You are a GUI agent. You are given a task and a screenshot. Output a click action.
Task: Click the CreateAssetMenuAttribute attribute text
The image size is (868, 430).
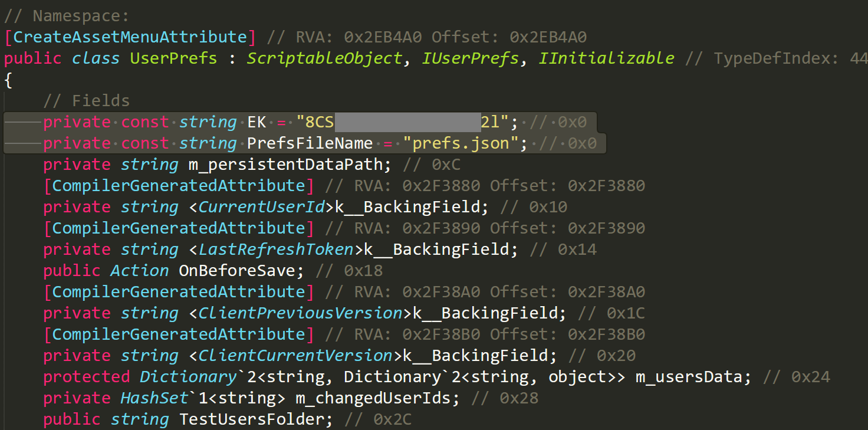(130, 37)
